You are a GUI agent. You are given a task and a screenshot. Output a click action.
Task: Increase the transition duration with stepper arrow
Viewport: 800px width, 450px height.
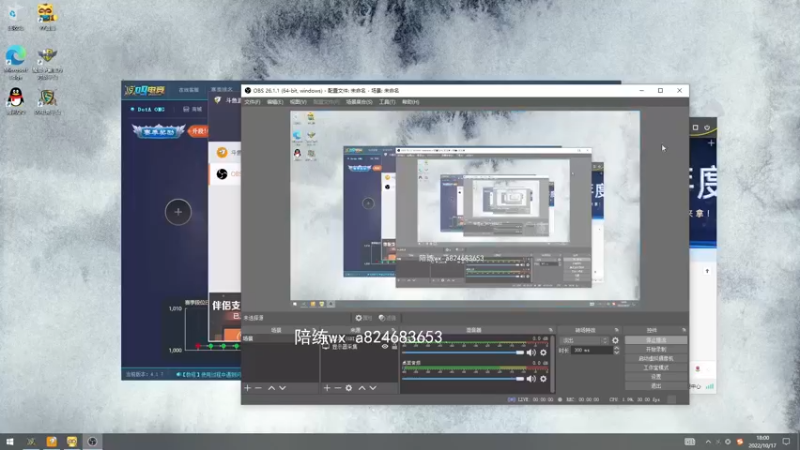click(x=616, y=348)
